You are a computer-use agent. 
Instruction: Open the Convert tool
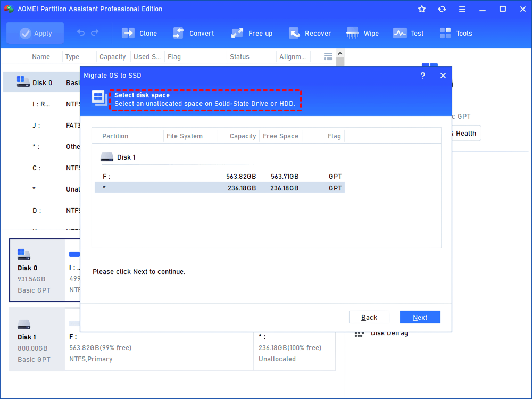tap(178, 33)
